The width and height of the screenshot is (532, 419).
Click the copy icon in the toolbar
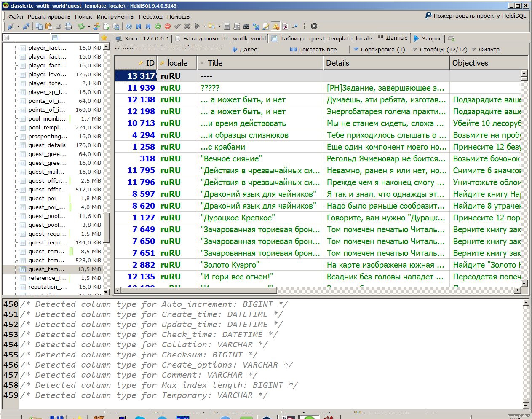[39, 26]
